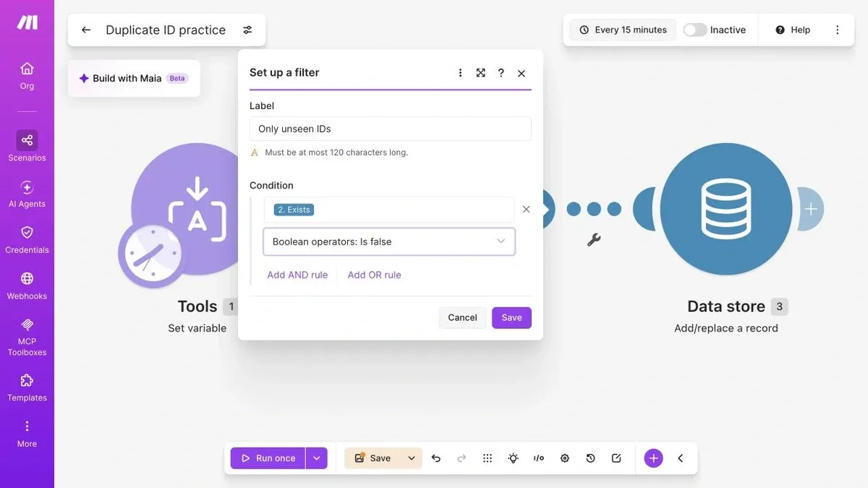Image resolution: width=868 pixels, height=488 pixels.
Task: Add a module after Data store
Action: [811, 209]
